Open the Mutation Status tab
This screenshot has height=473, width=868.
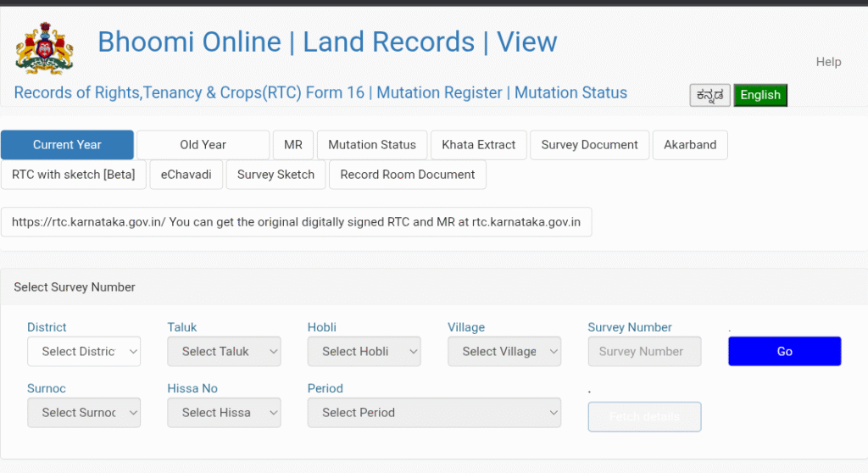coord(371,145)
